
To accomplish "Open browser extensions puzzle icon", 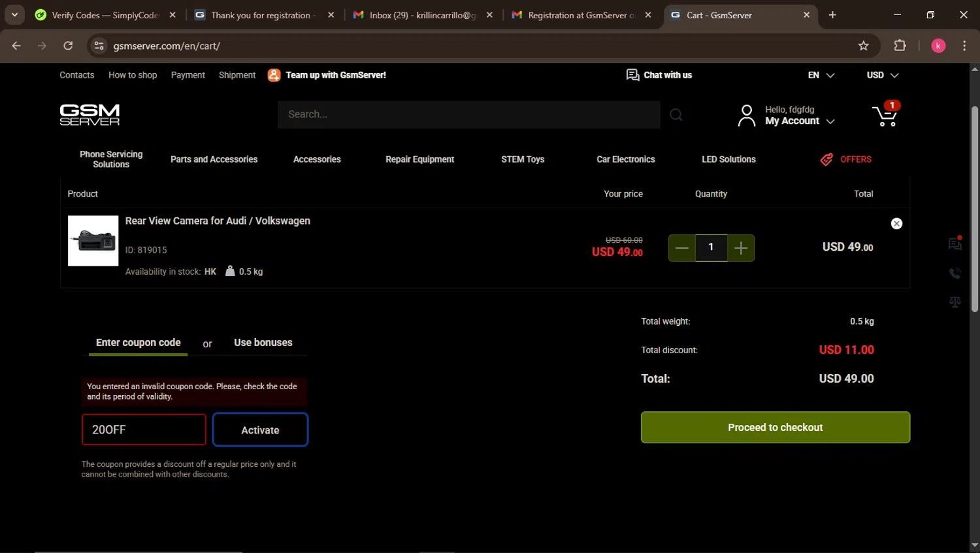I will 900,46.
